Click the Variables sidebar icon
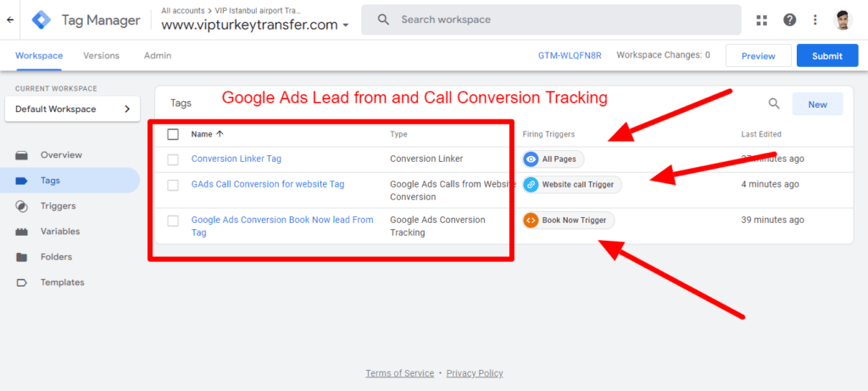The image size is (868, 391). (21, 232)
